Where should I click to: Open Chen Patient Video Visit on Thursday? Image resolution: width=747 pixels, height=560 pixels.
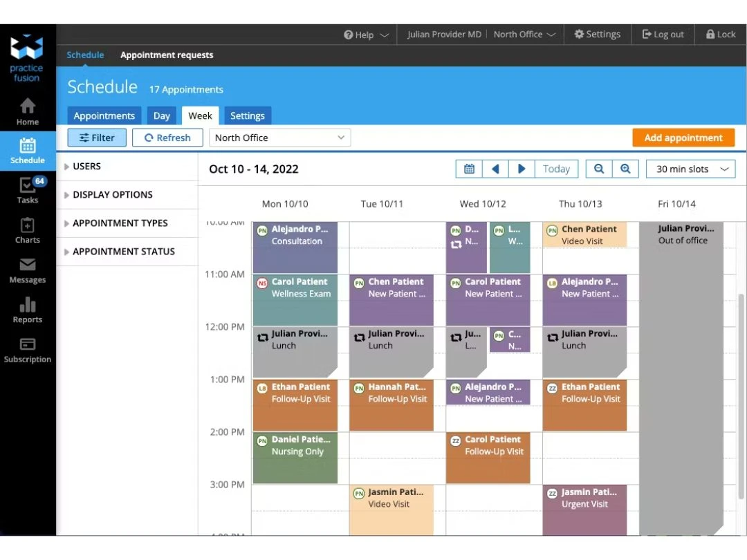[x=584, y=235]
